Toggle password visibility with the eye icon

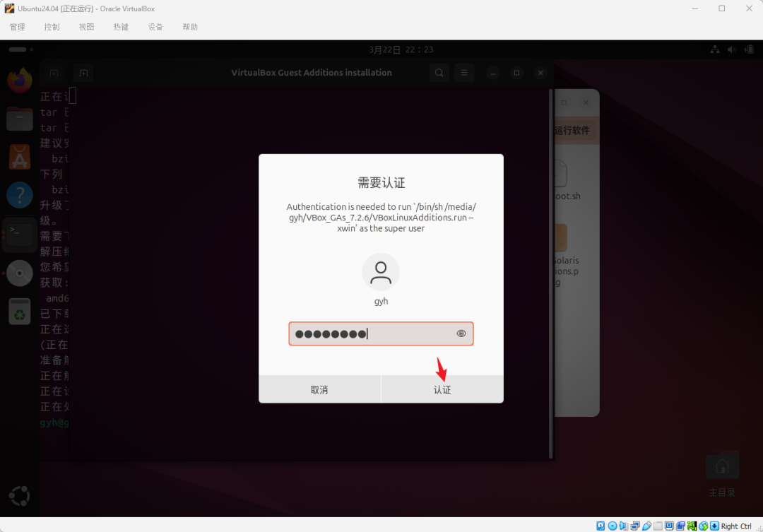[x=461, y=333]
